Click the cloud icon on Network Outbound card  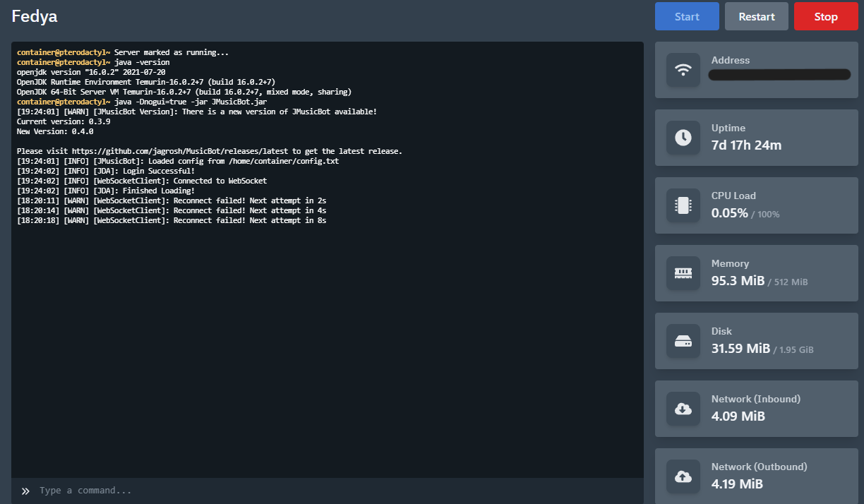pyautogui.click(x=683, y=476)
